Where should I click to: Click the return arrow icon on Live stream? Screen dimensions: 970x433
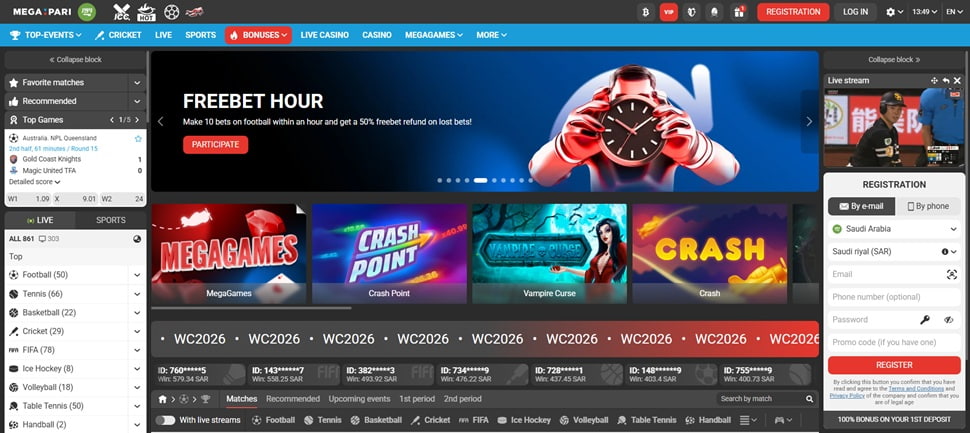click(x=946, y=80)
